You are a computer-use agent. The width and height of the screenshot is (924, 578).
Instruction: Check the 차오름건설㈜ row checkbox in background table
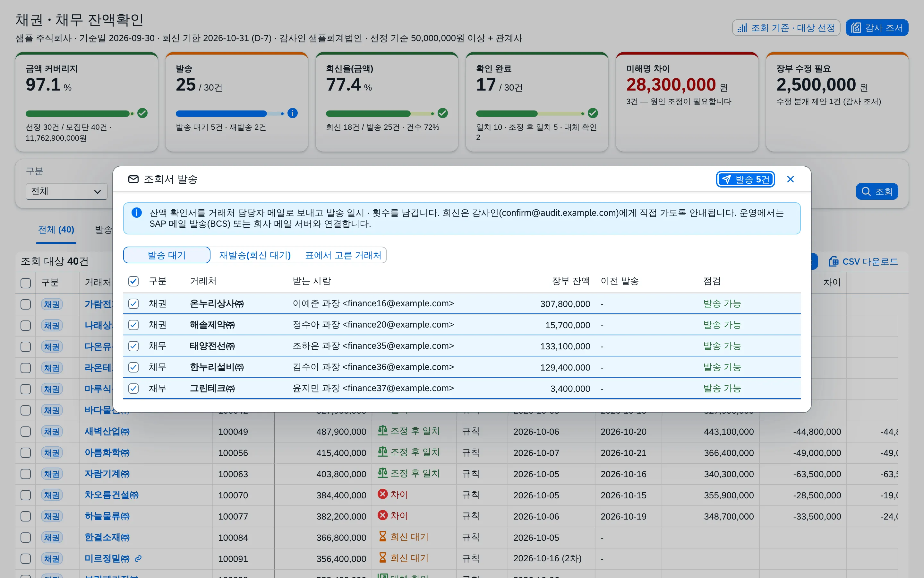[x=26, y=495]
